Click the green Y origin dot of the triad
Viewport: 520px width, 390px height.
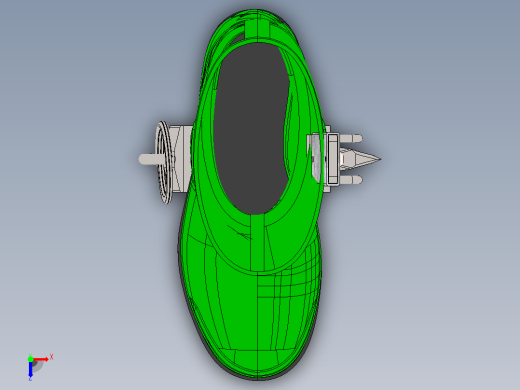coord(30,359)
